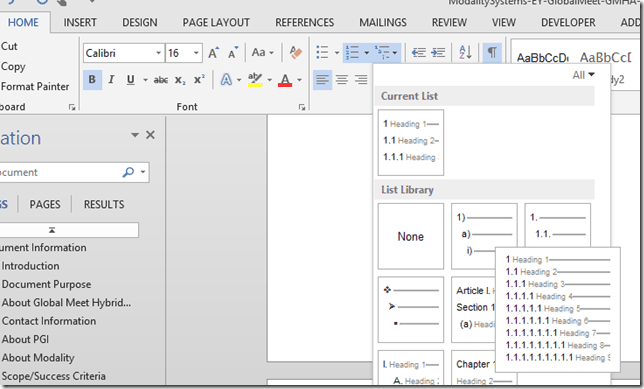
Task: Switch to the INSERT ribbon tab
Action: click(x=80, y=22)
